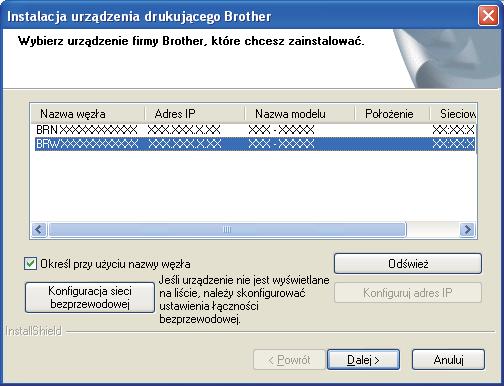The width and height of the screenshot is (504, 386).
Task: Sort by Położenie column header
Action: [392, 114]
